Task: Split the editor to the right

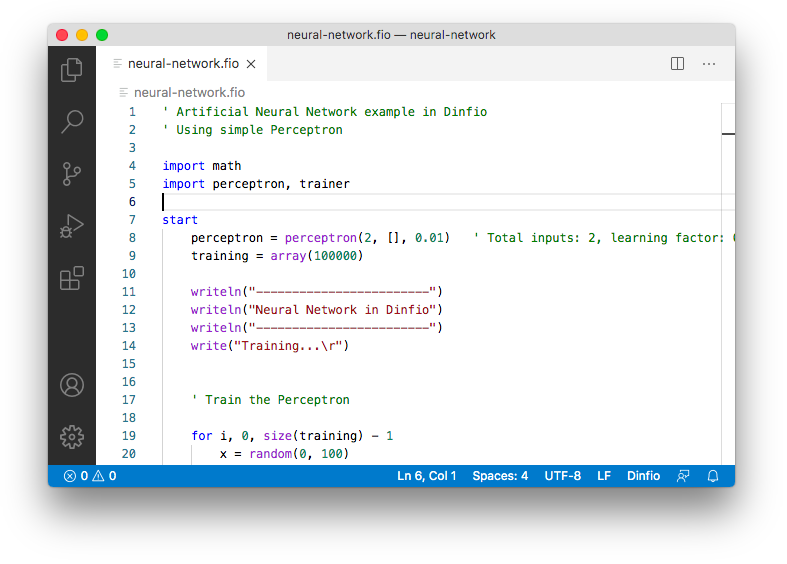Action: pyautogui.click(x=677, y=64)
